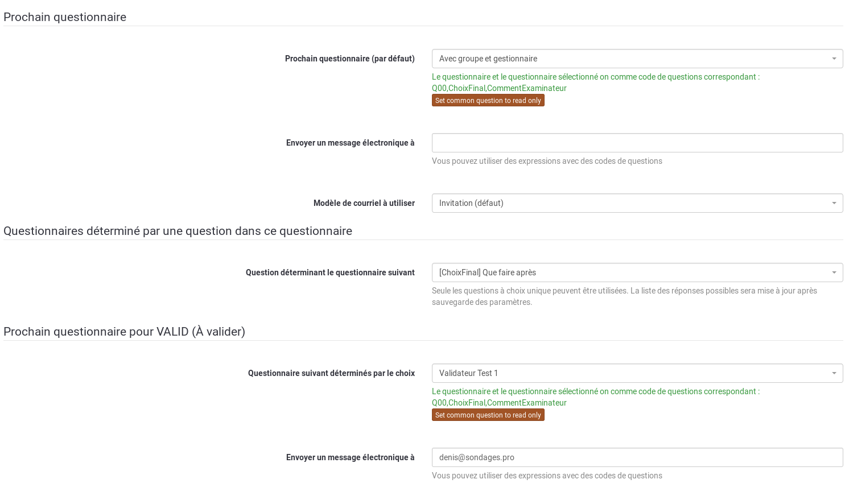The image size is (849, 504).
Task: Click the expressions help text below denis@sondages.pro field
Action: click(x=547, y=476)
